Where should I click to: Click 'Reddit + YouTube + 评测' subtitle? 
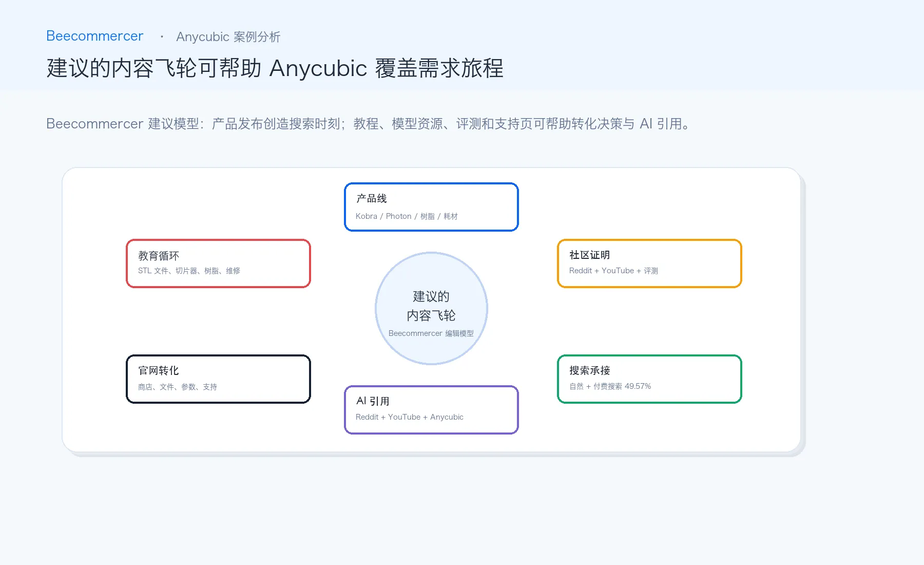(613, 271)
